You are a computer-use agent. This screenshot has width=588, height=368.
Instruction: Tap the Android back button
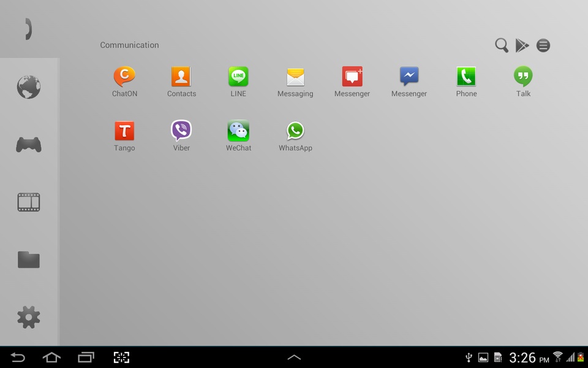18,358
